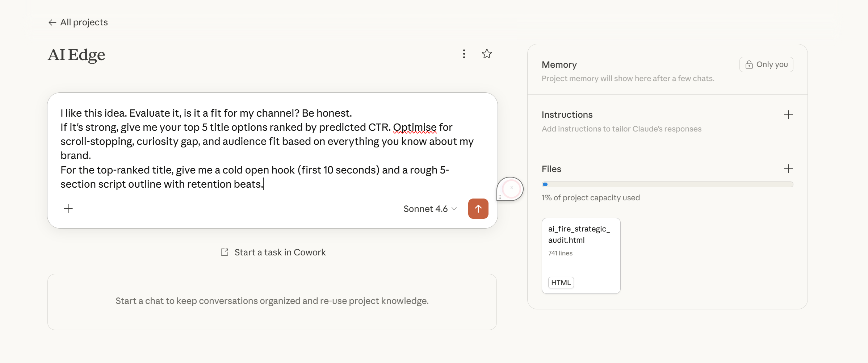Screen dimensions: 868x363
Task: Click the lock icon beside Only you
Action: pyautogui.click(x=749, y=64)
